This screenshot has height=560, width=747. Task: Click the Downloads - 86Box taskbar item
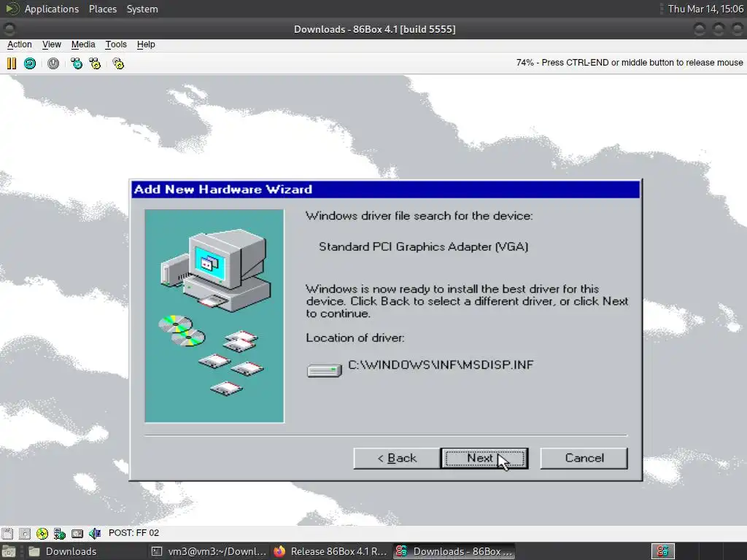click(x=454, y=551)
